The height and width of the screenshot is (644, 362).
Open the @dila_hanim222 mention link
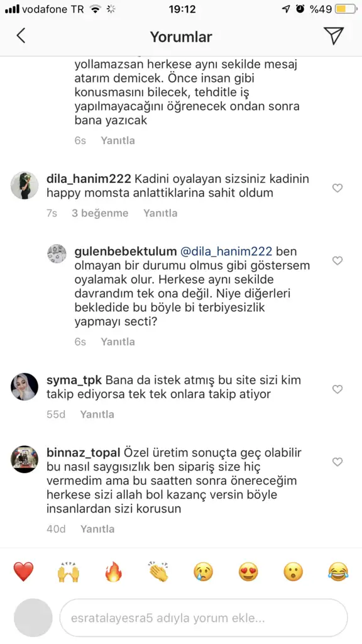pyautogui.click(x=226, y=252)
